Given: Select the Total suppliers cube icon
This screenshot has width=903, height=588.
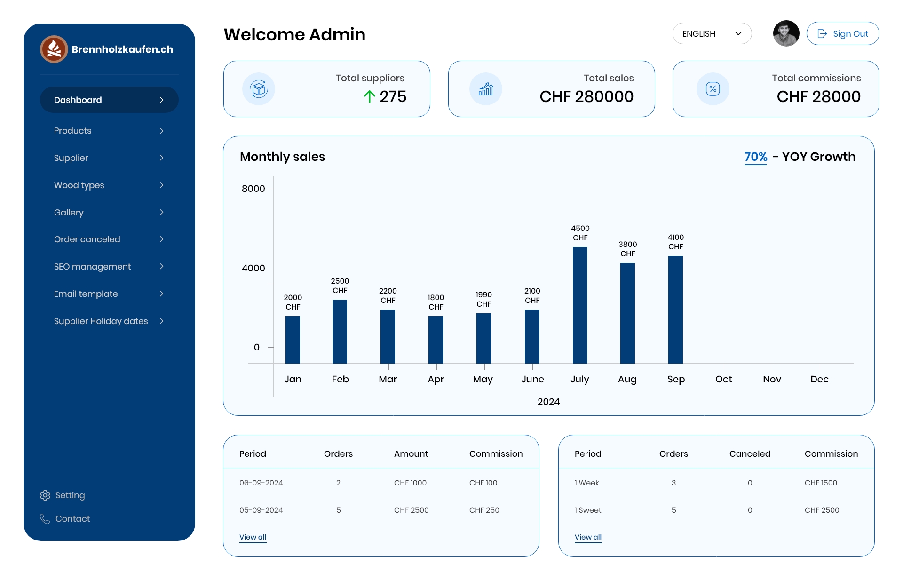Looking at the screenshot, I should pyautogui.click(x=258, y=88).
